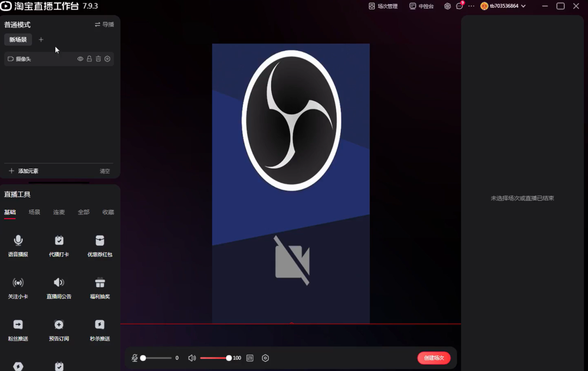Switch to the 收藏 tools tab
The image size is (588, 371).
[108, 212]
